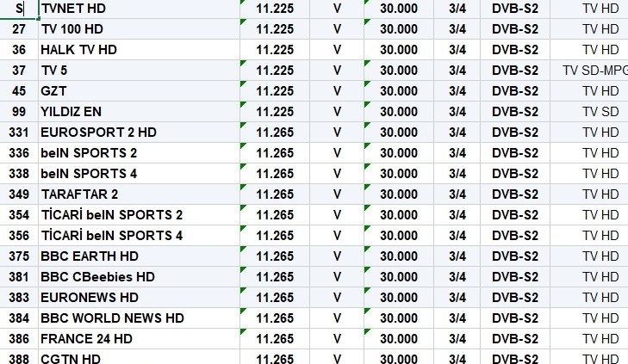Image resolution: width=628 pixels, height=364 pixels.
Task: Select the 11.265 frequency in the TARAFTAR 2 row
Action: click(275, 194)
